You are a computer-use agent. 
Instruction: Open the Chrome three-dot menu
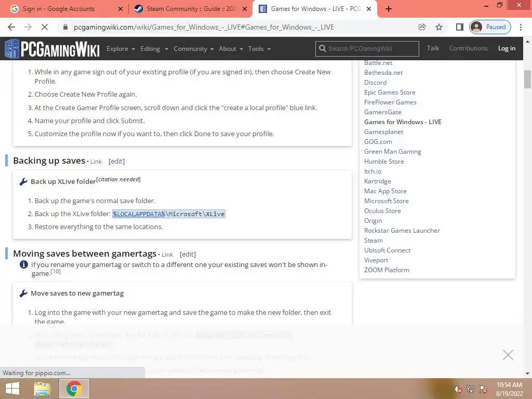(521, 27)
